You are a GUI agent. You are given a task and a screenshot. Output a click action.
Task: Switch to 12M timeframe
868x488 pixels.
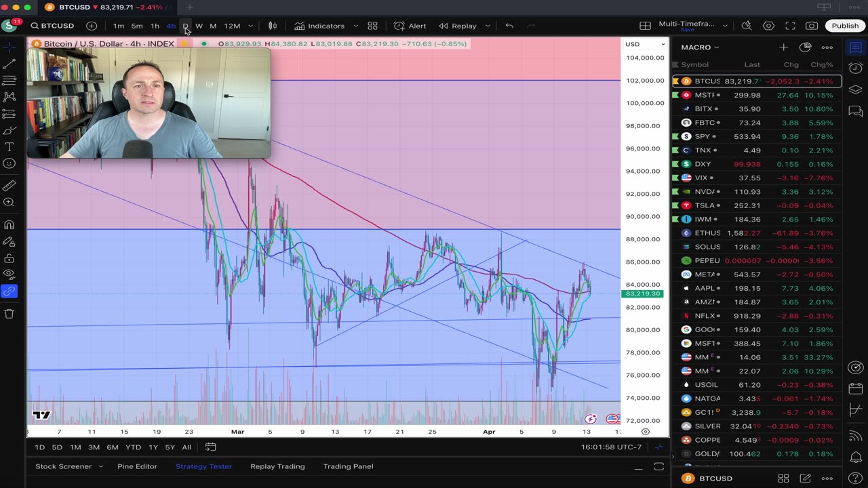232,26
